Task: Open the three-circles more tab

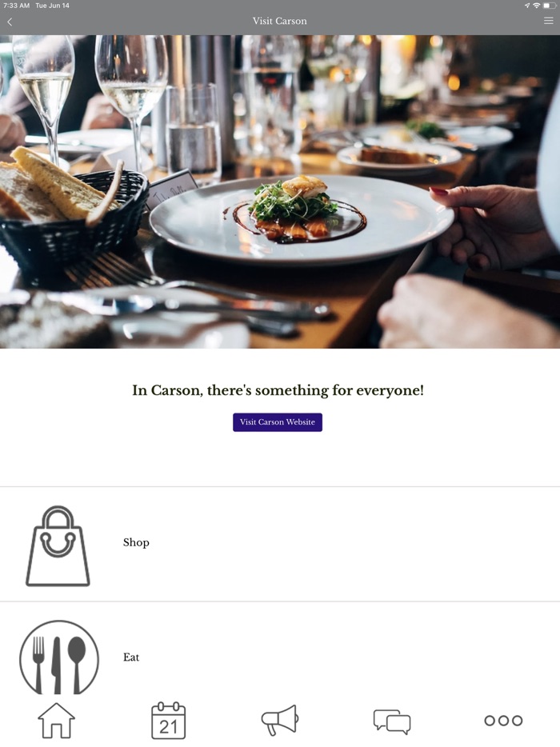Action: (x=503, y=721)
